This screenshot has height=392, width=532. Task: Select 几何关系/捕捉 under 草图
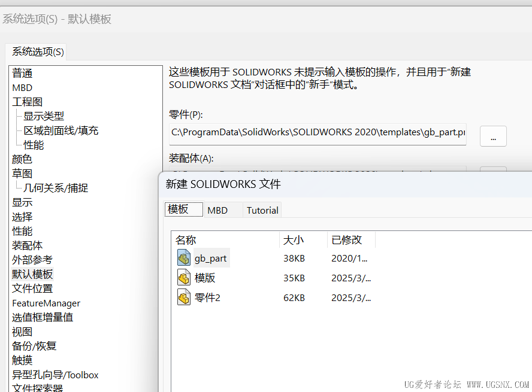56,188
